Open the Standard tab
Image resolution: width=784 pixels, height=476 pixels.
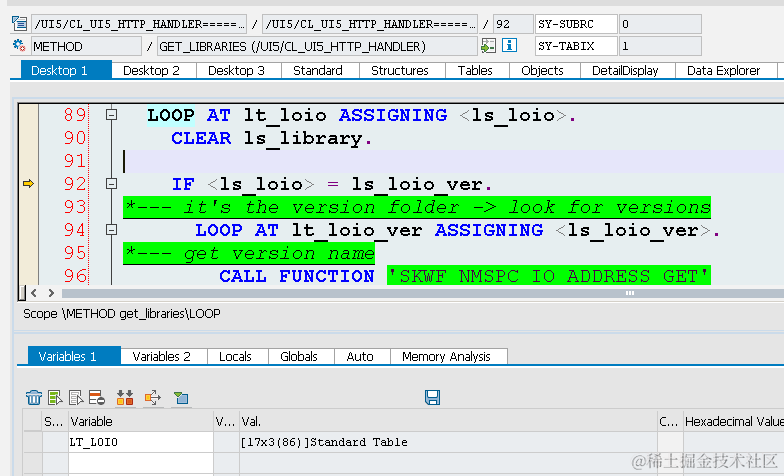[x=320, y=70]
